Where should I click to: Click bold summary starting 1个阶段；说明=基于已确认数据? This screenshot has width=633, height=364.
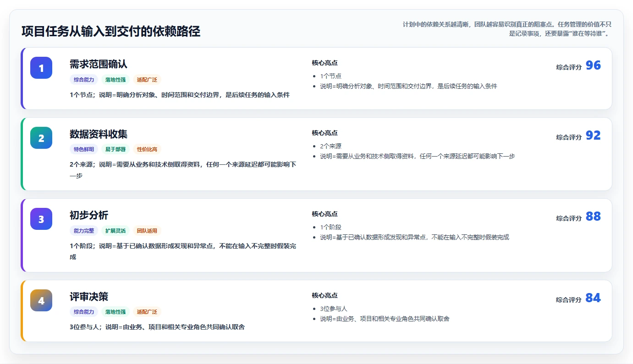(183, 251)
